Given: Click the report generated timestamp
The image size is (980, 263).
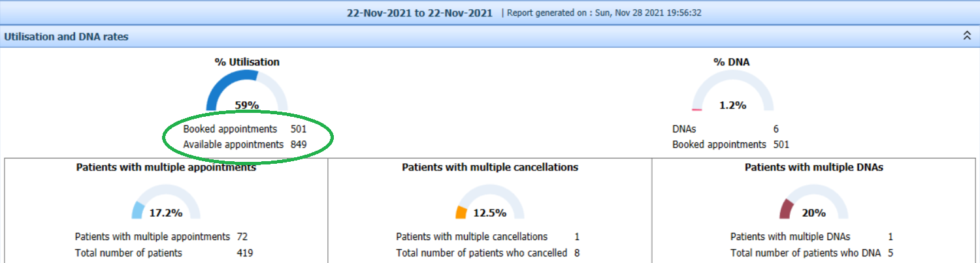Looking at the screenshot, I should [604, 12].
